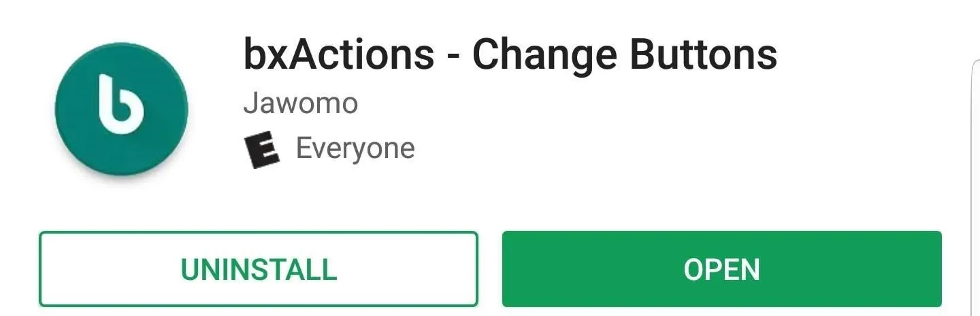Open the Jawomo developer page
980x316 pixels.
click(300, 104)
